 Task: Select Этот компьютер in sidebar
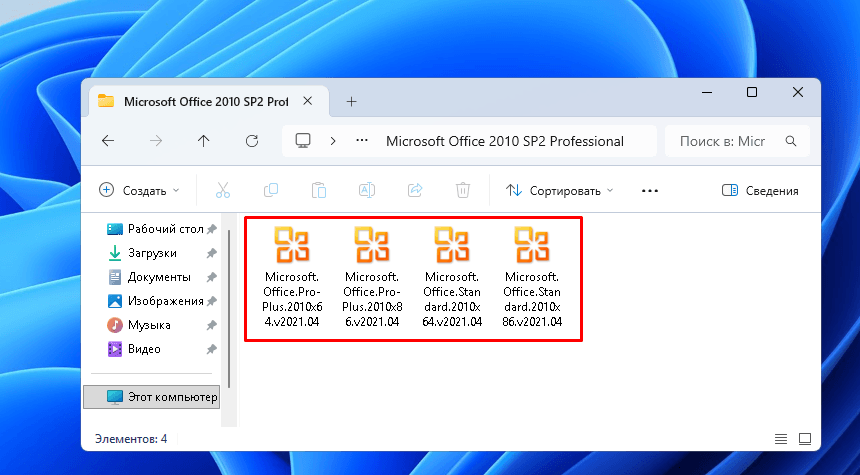pos(151,397)
